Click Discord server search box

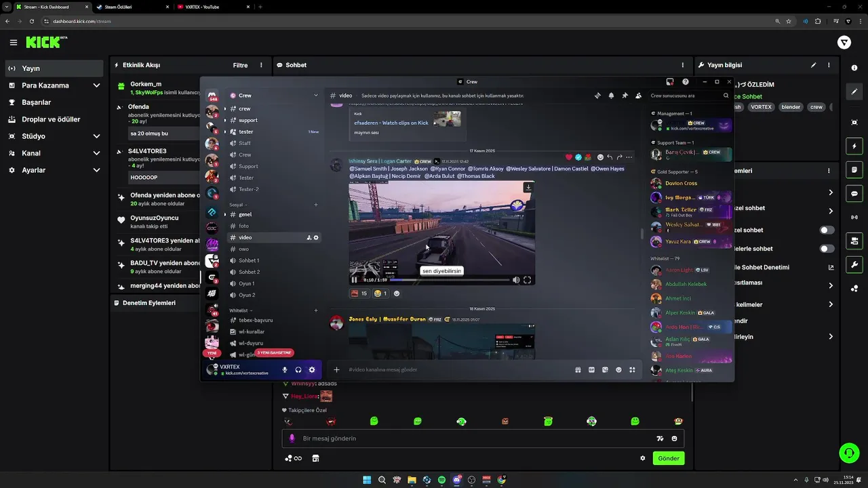coord(689,96)
